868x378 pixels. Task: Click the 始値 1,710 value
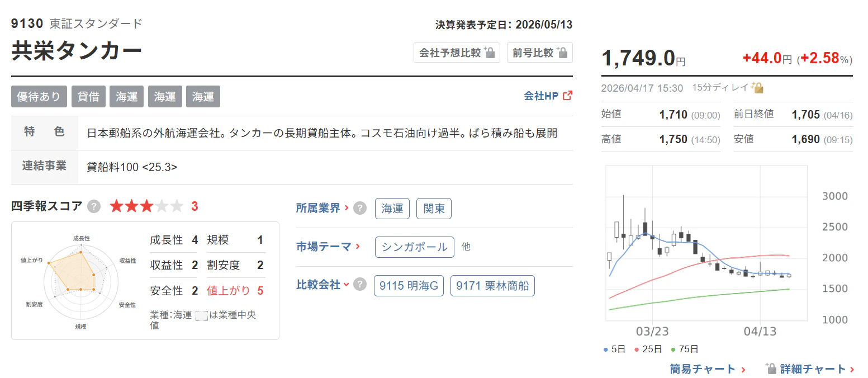[673, 115]
